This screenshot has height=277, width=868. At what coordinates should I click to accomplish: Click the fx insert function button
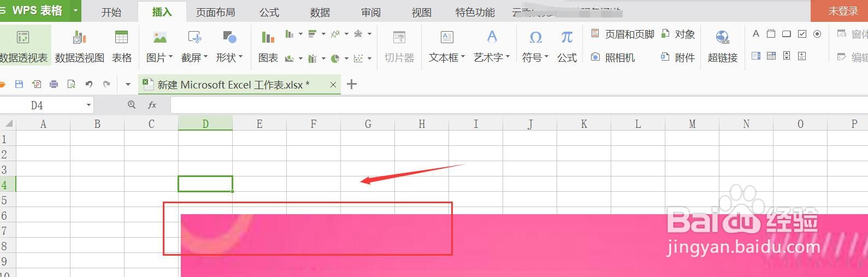152,105
